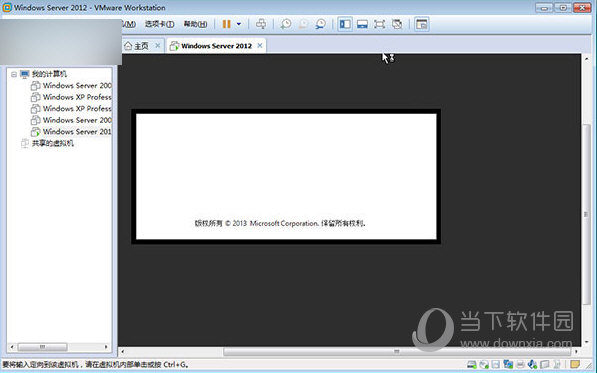Click the 我的计算机 monitor icon
Image resolution: width=597 pixels, height=373 pixels.
(x=25, y=74)
